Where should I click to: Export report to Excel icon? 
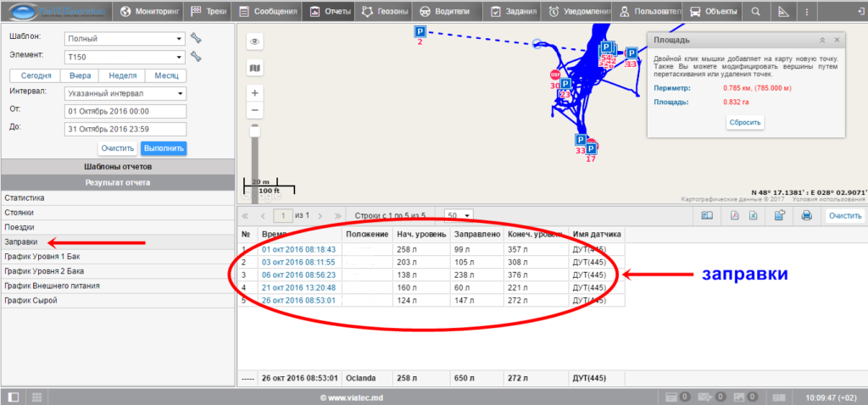coord(752,216)
